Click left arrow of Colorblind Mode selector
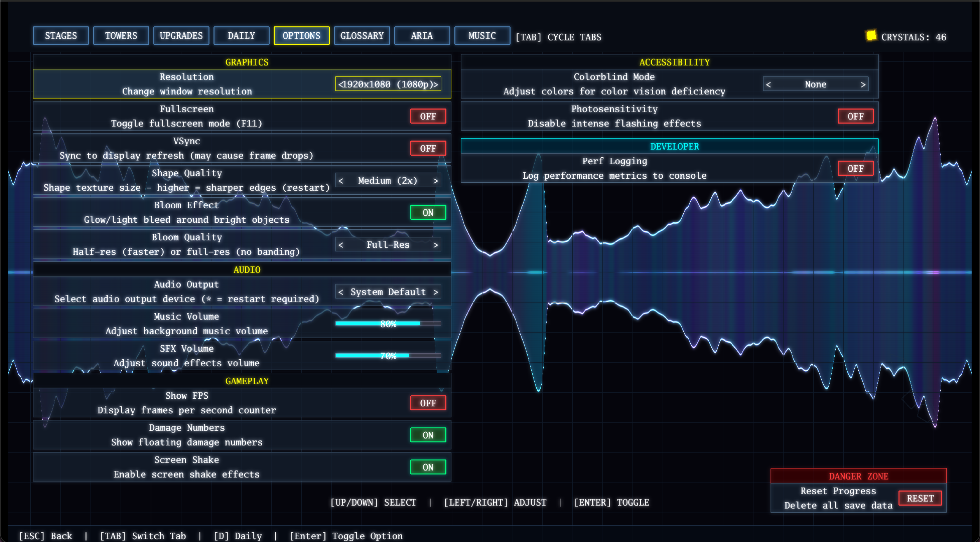980x542 pixels. point(769,85)
